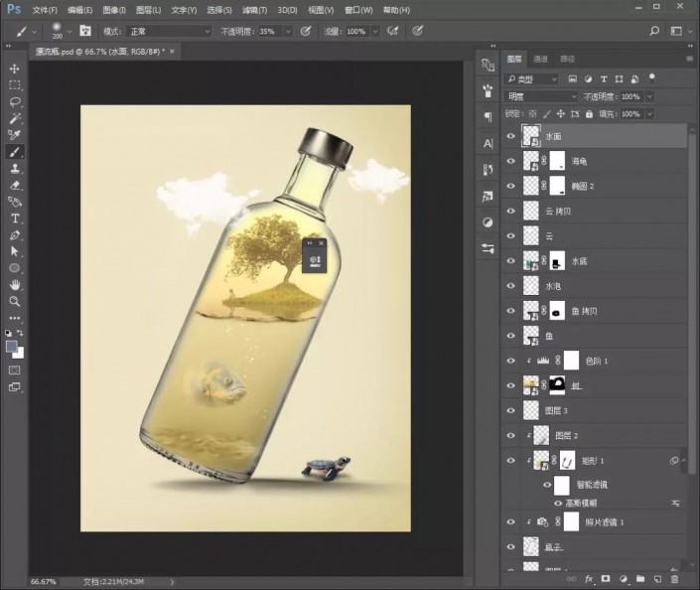Hide the 色阶 1 adjustment layer
Image resolution: width=700 pixels, height=590 pixels.
(510, 361)
